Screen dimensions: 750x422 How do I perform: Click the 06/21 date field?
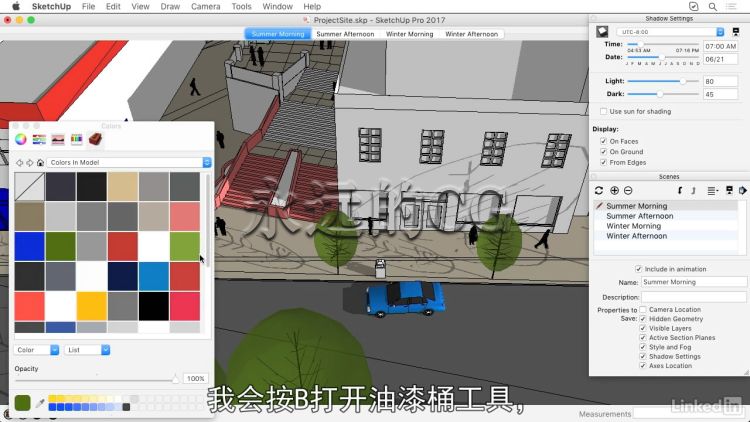tap(720, 59)
